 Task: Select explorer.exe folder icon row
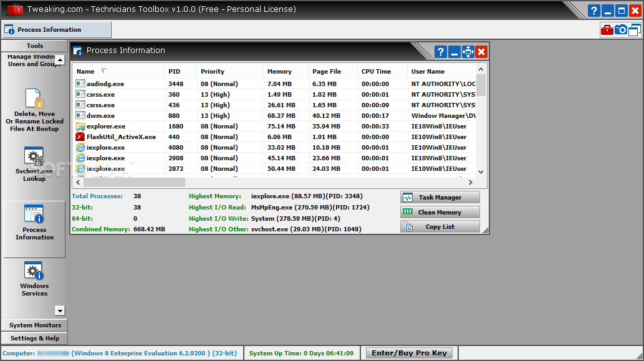[x=80, y=127]
